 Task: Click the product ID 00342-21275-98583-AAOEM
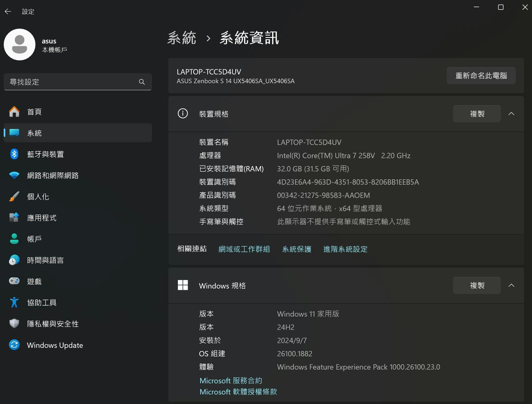[x=323, y=195]
